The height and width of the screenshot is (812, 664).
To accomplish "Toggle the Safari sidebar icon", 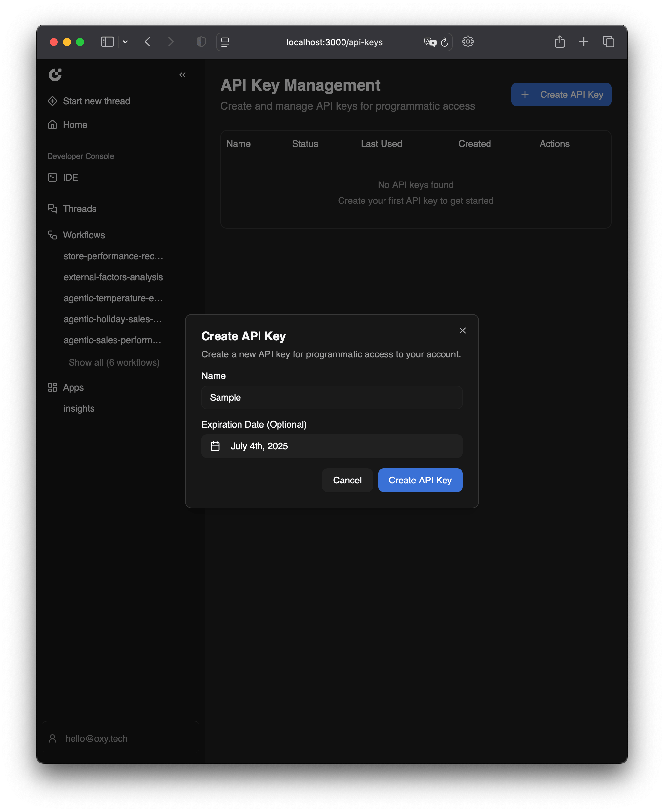I will point(107,42).
